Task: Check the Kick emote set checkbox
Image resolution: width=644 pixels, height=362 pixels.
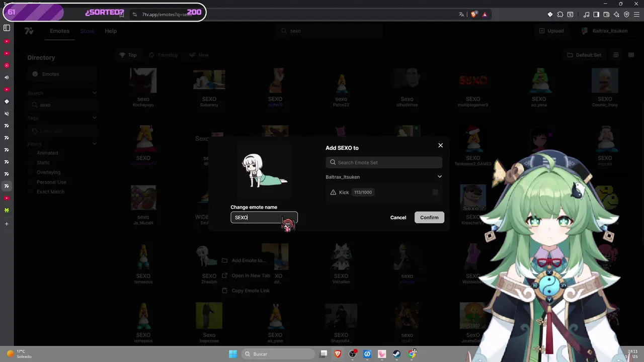Action: point(435,192)
